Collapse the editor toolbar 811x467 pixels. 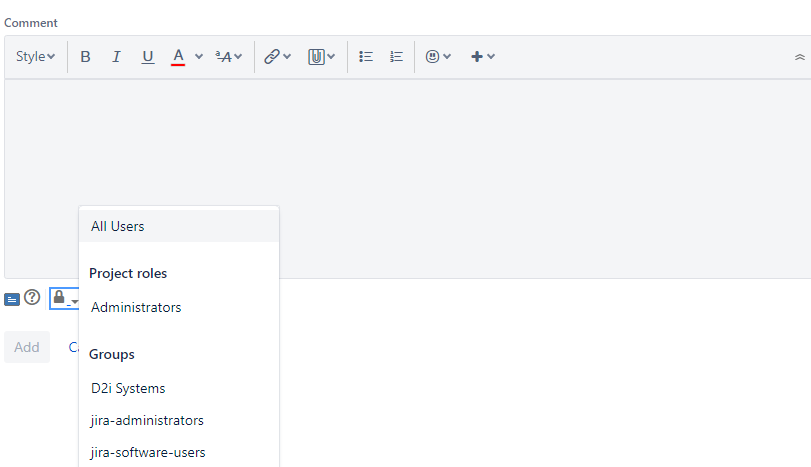tap(800, 57)
